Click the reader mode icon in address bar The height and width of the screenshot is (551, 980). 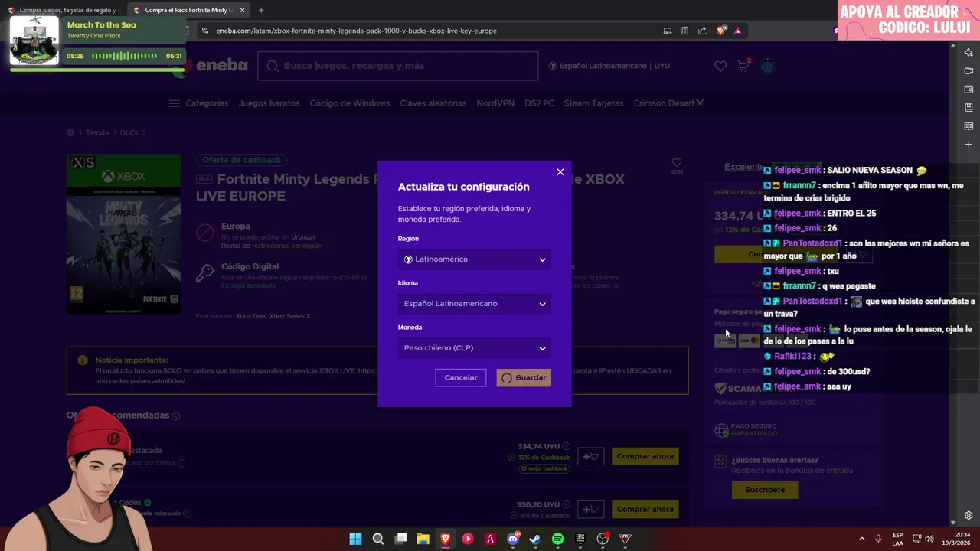click(684, 31)
